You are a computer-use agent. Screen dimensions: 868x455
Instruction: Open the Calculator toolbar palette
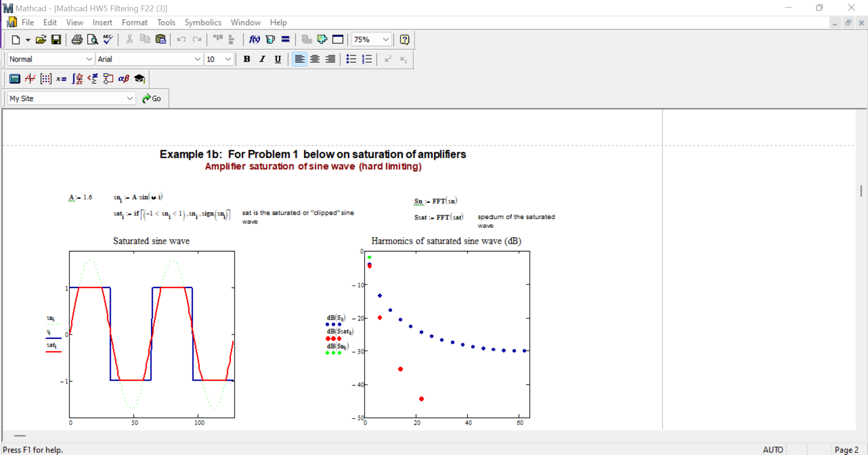(x=15, y=79)
